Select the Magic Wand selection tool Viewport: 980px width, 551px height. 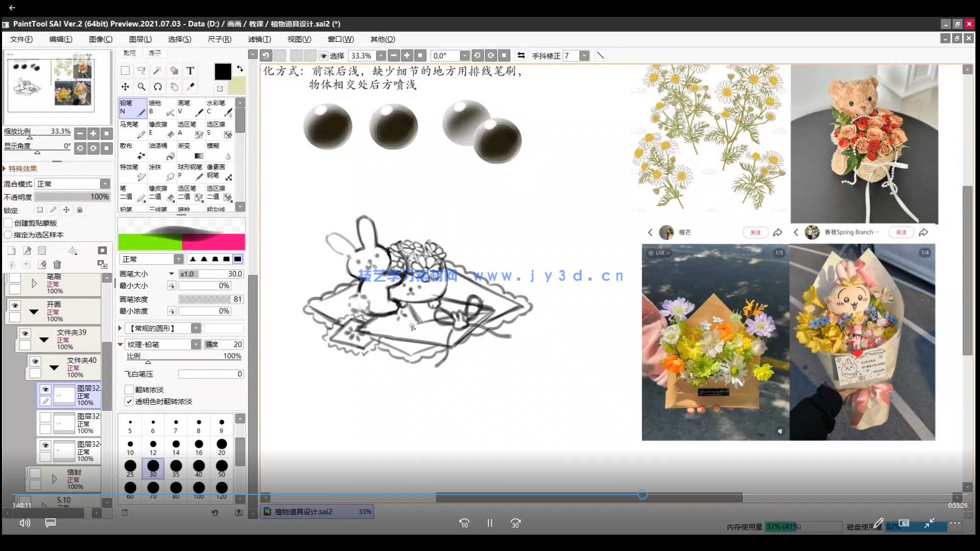157,70
